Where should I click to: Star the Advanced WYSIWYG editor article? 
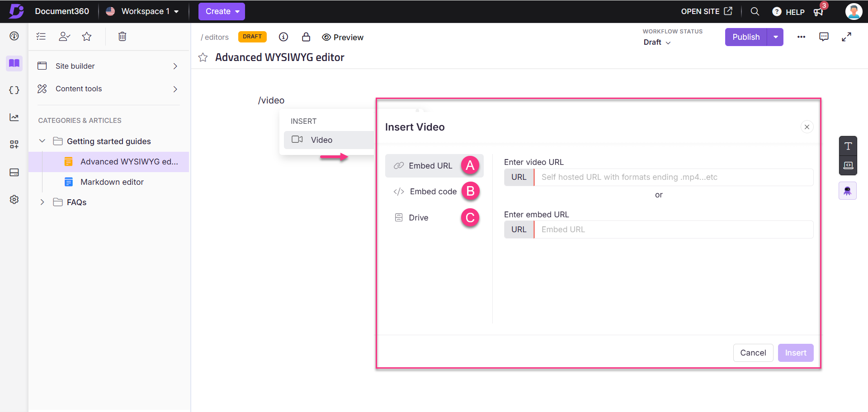click(x=203, y=57)
